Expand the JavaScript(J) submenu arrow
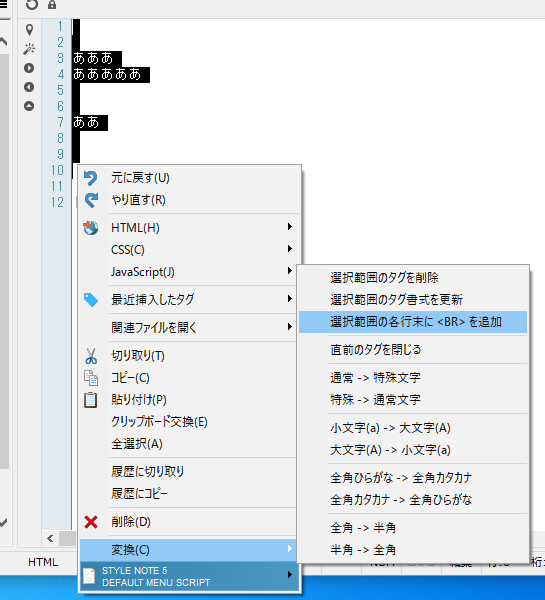 pos(290,271)
